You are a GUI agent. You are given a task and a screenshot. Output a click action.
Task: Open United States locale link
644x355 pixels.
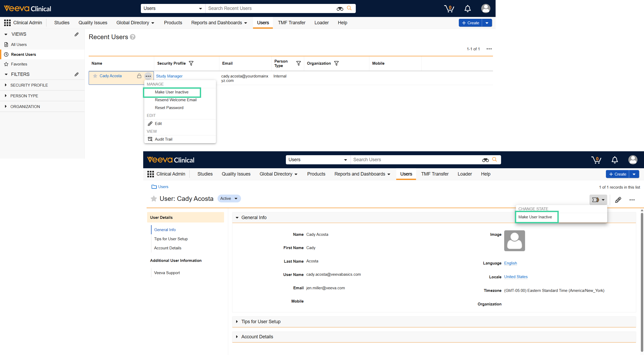tap(516, 277)
